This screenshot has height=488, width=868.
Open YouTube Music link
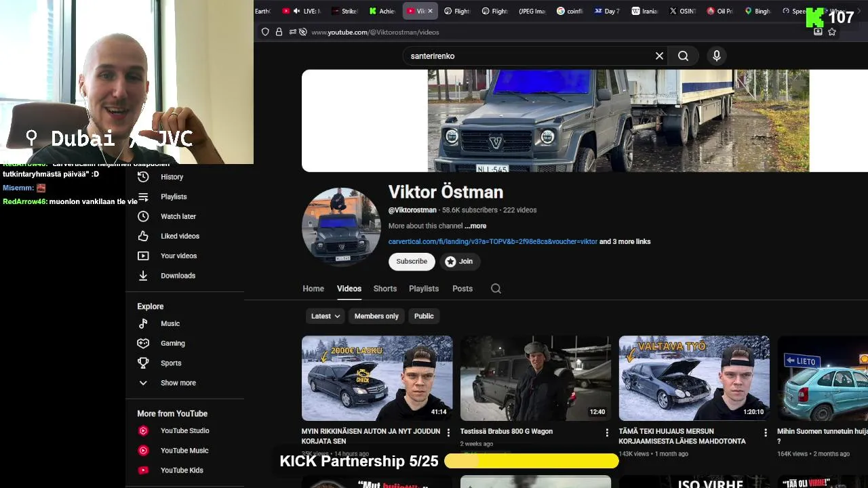184,450
